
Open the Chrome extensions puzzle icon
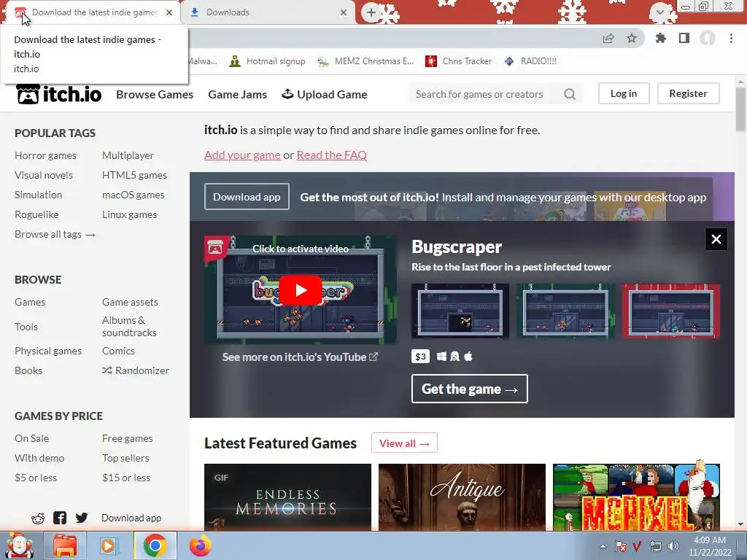tap(661, 38)
